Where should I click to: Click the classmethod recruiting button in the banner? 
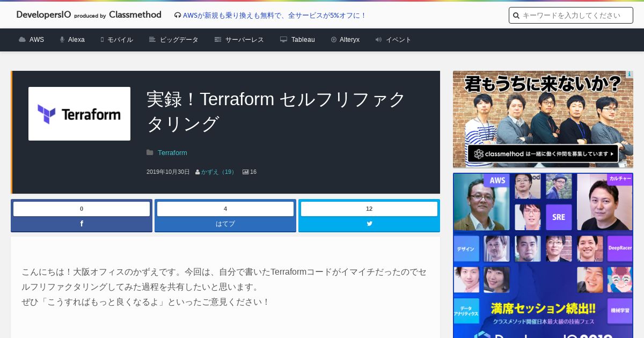coord(543,153)
